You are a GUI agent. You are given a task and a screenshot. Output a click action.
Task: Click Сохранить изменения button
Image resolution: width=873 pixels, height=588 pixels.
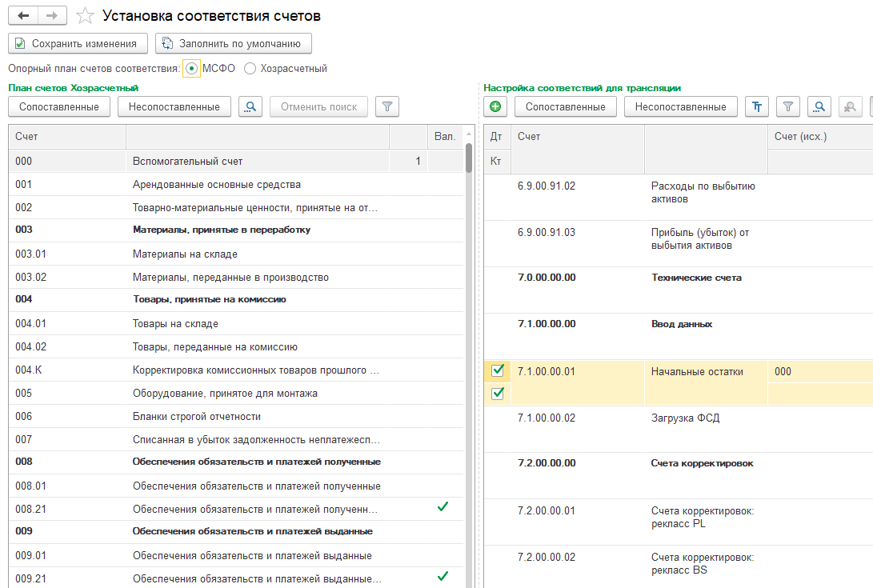point(77,43)
